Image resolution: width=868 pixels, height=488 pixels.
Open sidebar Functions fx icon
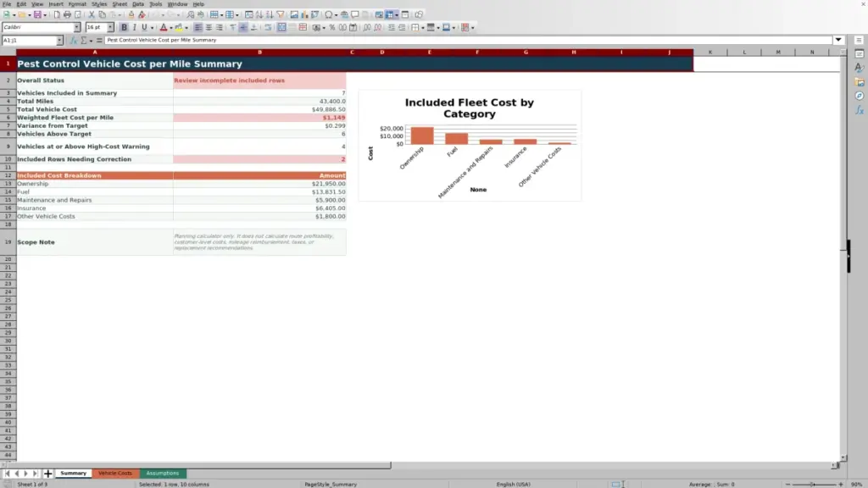coord(860,110)
